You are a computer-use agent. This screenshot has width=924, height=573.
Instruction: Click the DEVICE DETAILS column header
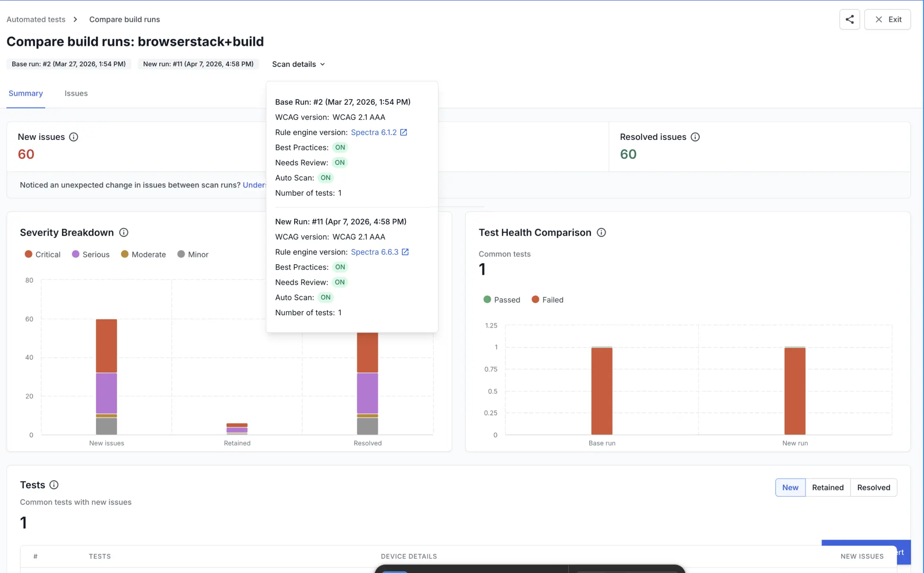tap(409, 557)
